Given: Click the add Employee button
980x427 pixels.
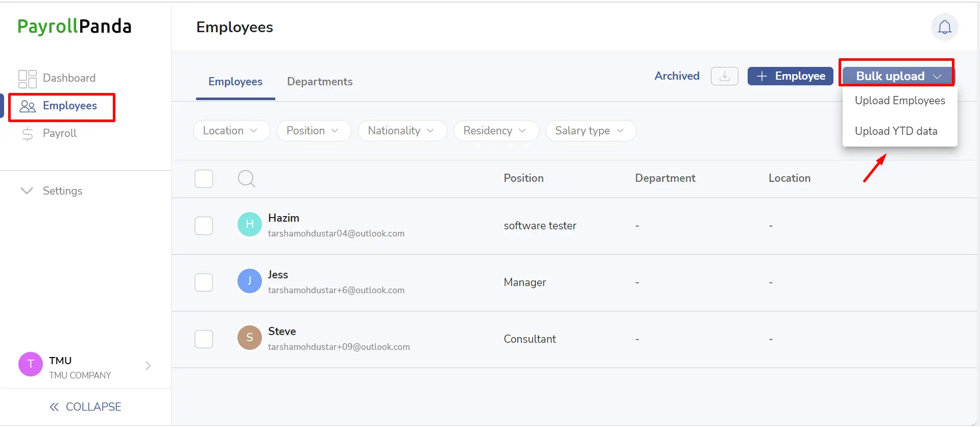Looking at the screenshot, I should click(x=790, y=76).
